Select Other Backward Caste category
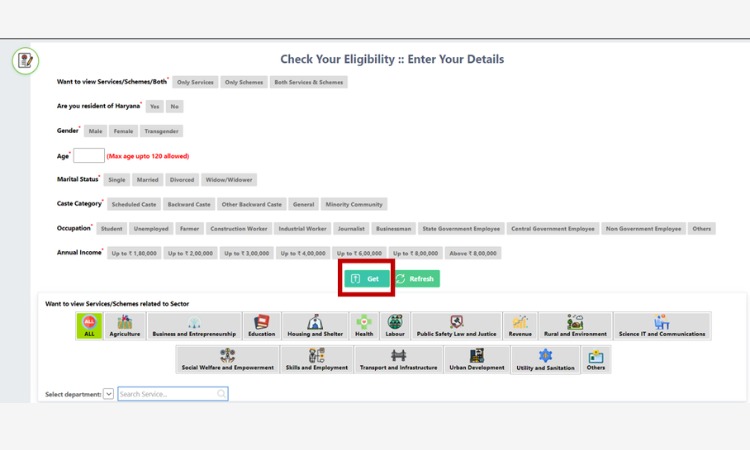Viewport: 750px width, 450px height. (252, 204)
